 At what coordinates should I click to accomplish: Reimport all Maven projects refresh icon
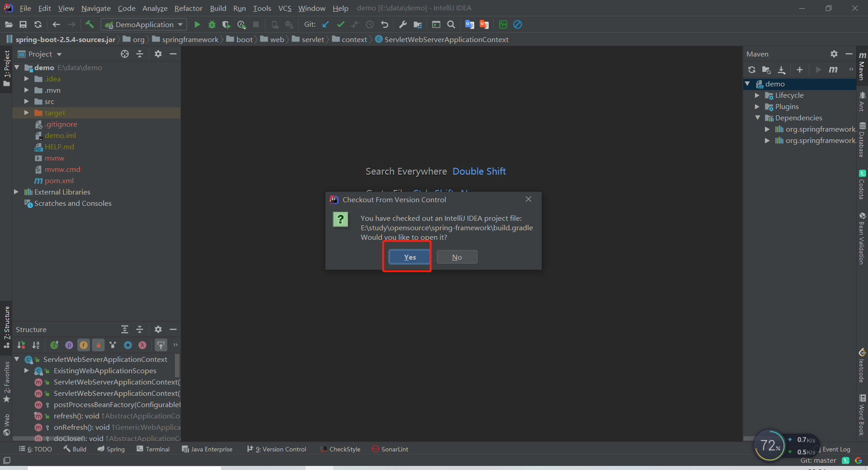point(751,70)
